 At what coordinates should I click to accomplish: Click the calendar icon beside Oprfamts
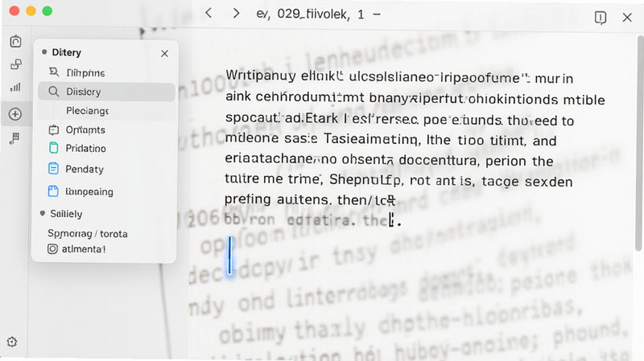point(54,129)
